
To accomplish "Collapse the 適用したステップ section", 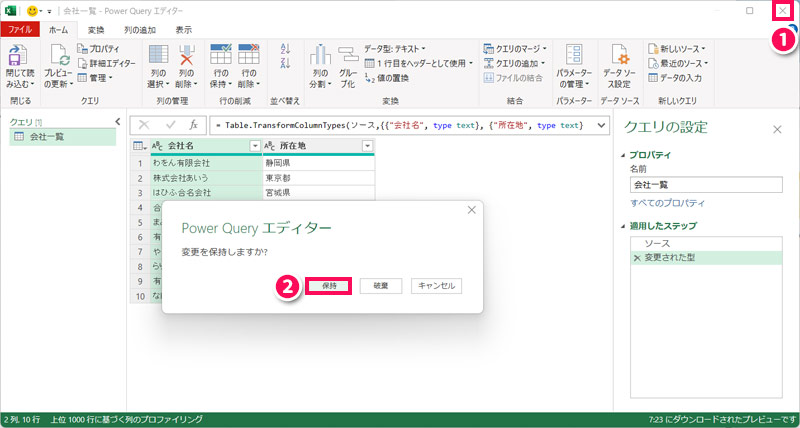I will [622, 225].
